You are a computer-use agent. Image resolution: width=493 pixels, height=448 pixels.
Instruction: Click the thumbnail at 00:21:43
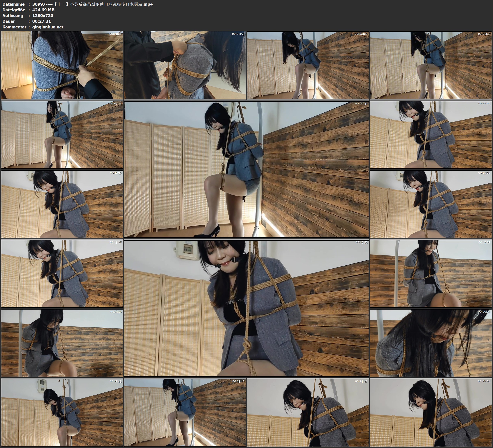(x=62, y=412)
